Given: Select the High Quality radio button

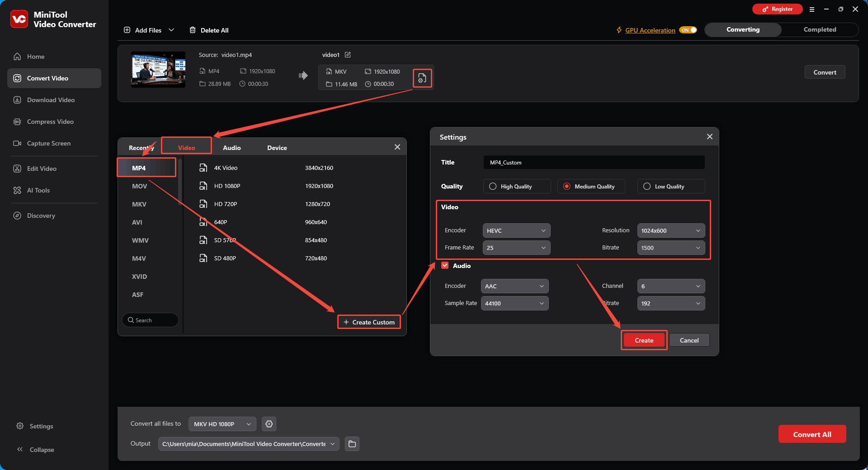Looking at the screenshot, I should (493, 186).
